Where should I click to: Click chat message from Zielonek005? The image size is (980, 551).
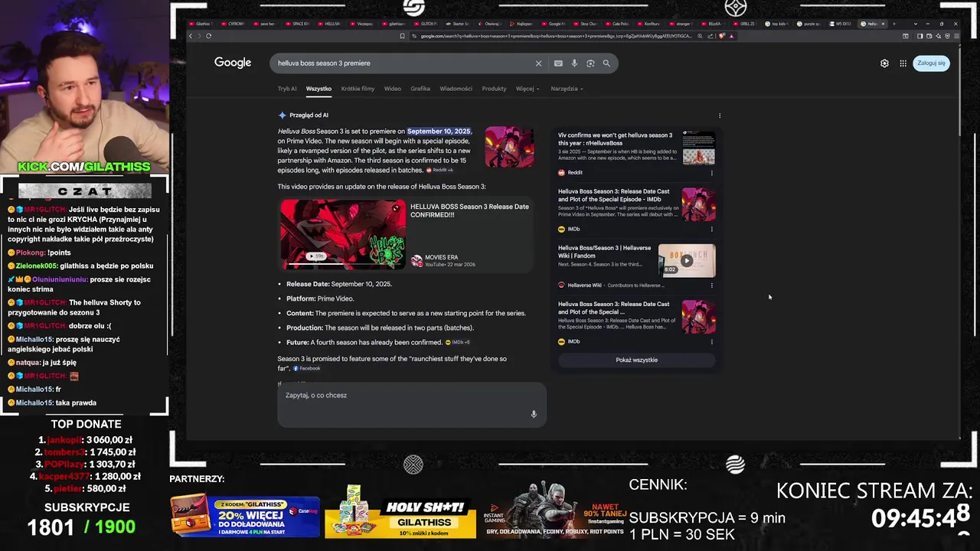point(80,266)
